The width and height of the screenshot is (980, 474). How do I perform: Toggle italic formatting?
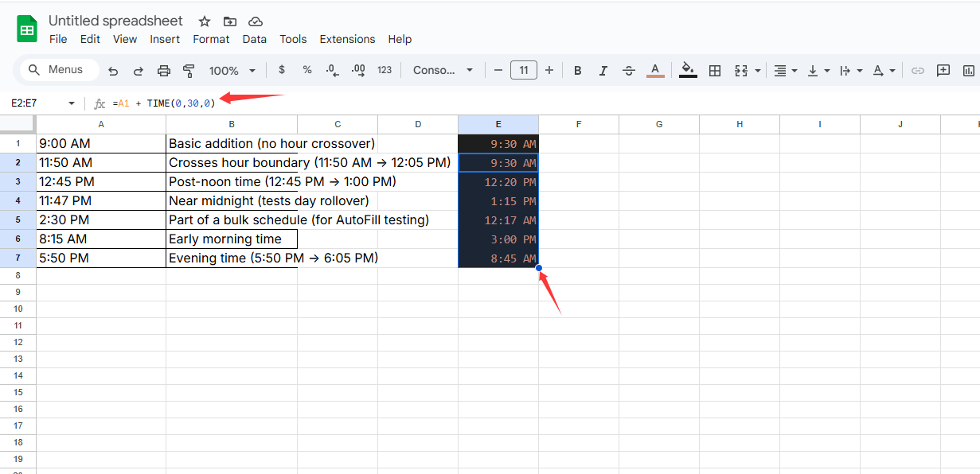(x=603, y=71)
